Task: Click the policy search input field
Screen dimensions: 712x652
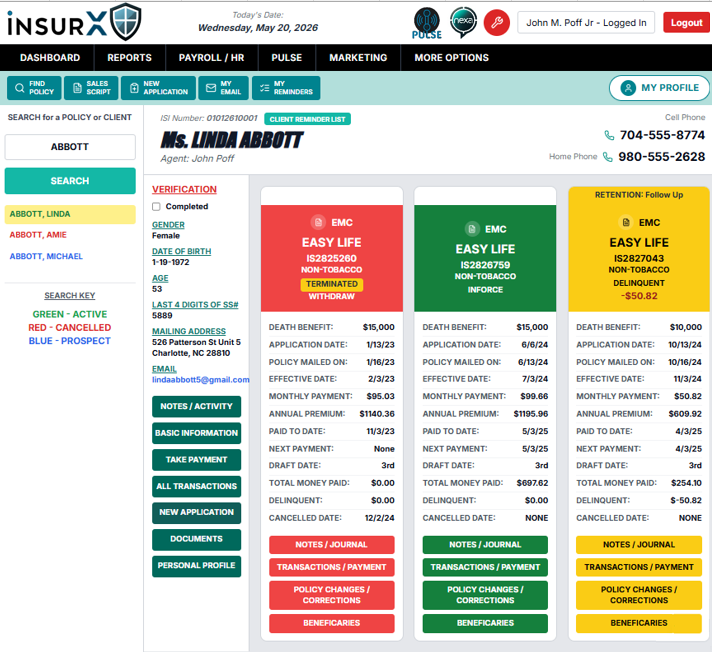Action: coord(70,147)
